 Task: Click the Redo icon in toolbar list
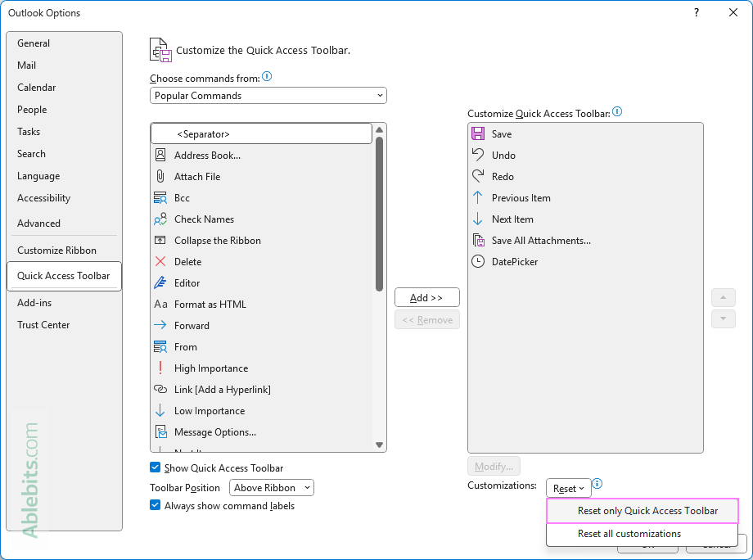click(478, 176)
